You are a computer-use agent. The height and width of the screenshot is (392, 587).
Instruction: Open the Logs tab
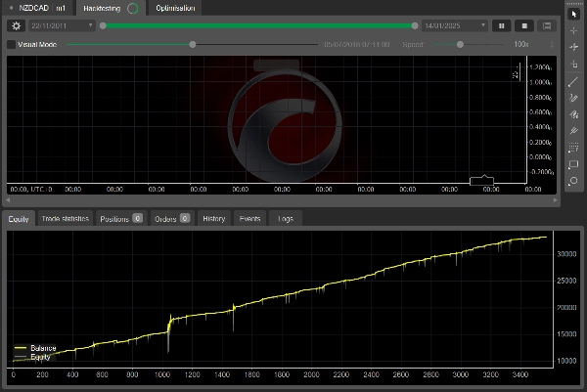pyautogui.click(x=286, y=218)
